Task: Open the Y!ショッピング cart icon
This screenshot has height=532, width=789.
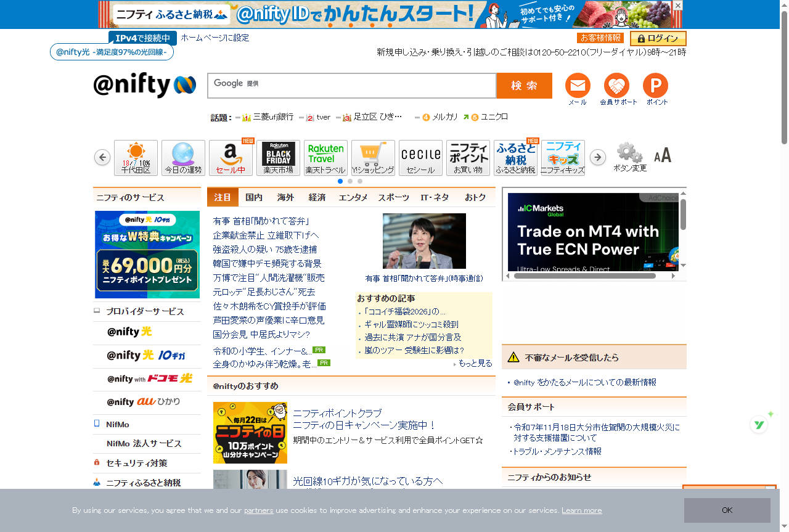Action: pos(373,157)
